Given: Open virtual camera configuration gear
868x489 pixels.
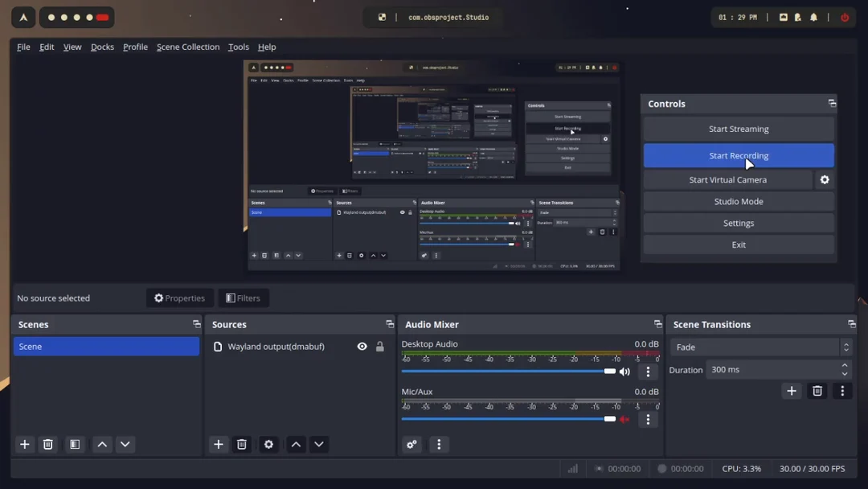Looking at the screenshot, I should [x=825, y=179].
